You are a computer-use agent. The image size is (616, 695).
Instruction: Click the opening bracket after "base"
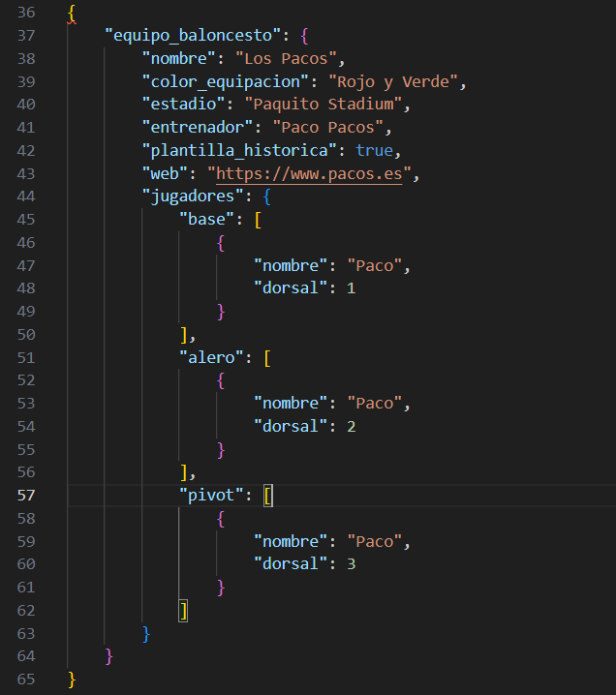click(x=258, y=220)
